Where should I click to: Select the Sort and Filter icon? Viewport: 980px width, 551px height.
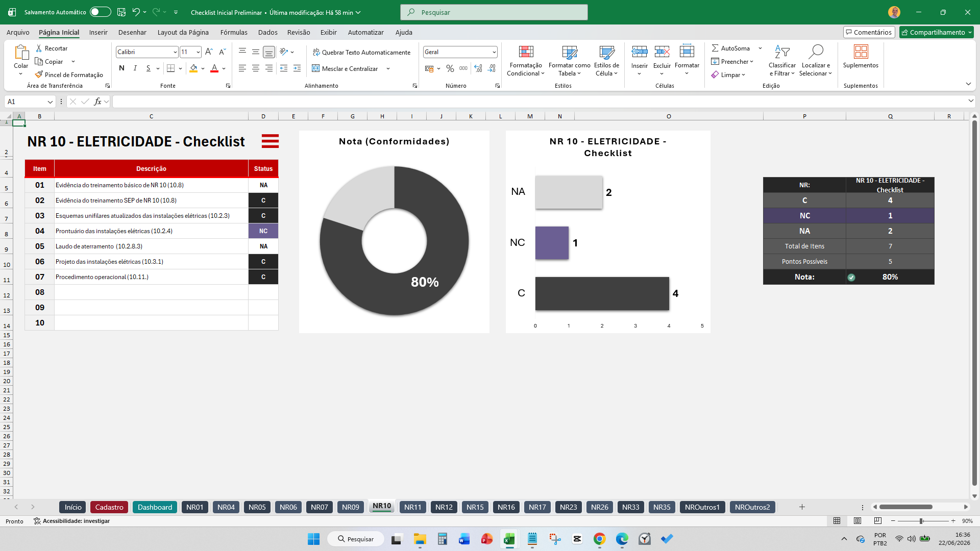pyautogui.click(x=782, y=52)
